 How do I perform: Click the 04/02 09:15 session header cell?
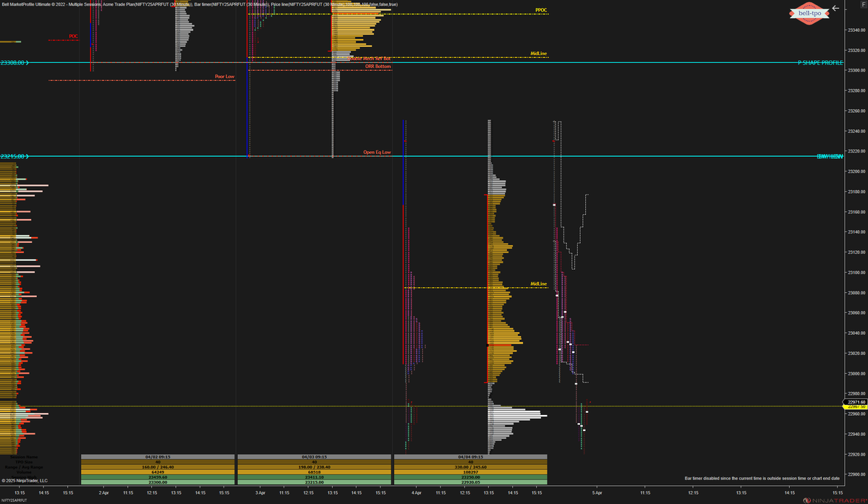(x=158, y=457)
